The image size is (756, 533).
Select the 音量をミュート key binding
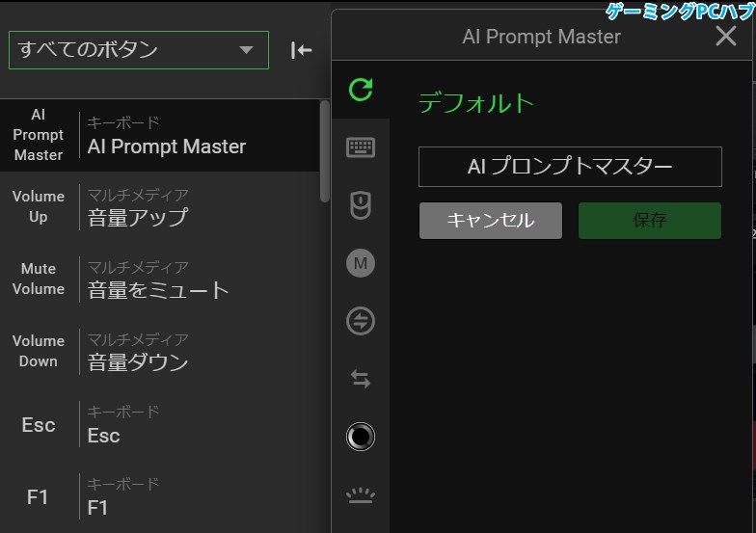tap(164, 280)
